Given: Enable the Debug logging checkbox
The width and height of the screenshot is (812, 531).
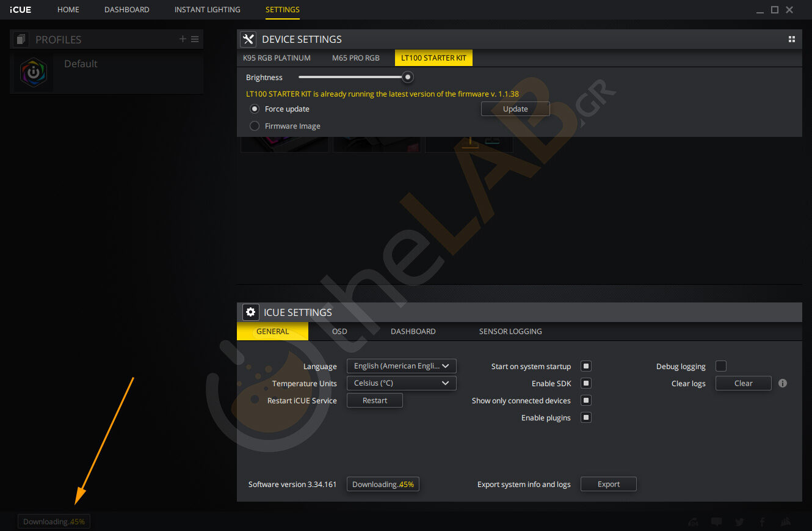Looking at the screenshot, I should 721,366.
